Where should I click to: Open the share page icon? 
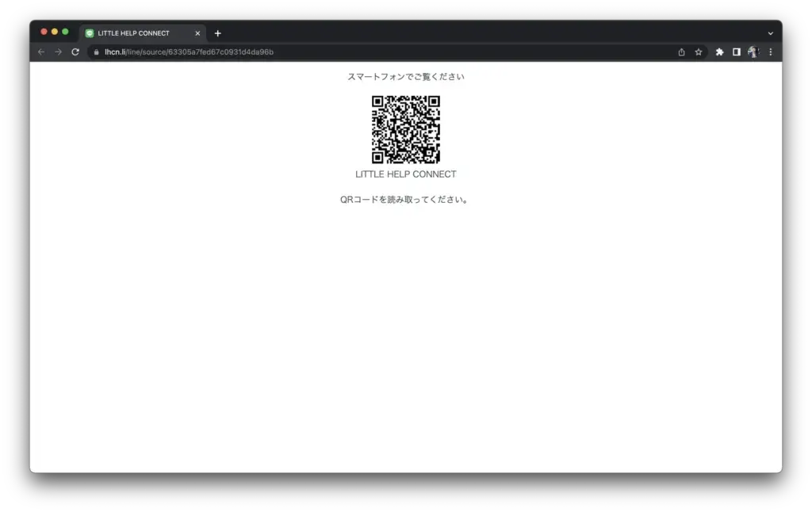coord(681,52)
